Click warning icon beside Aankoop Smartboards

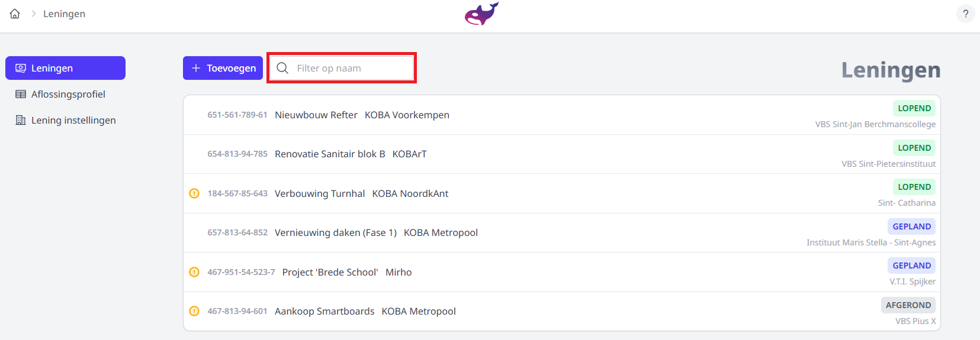click(x=194, y=311)
